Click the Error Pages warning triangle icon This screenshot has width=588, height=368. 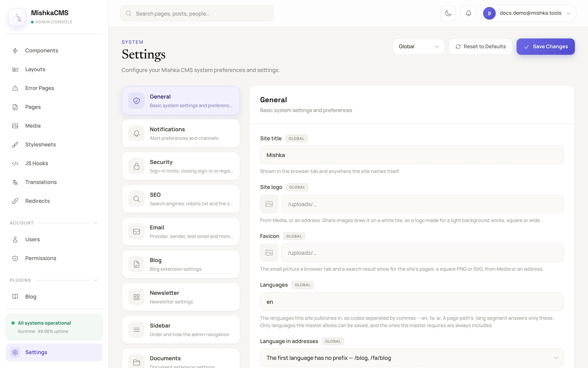click(x=15, y=88)
